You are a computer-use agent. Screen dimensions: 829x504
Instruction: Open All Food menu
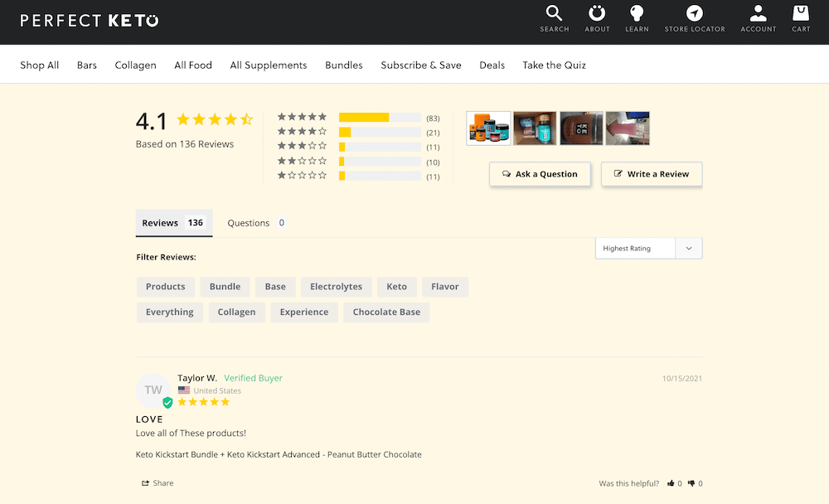[x=193, y=65]
